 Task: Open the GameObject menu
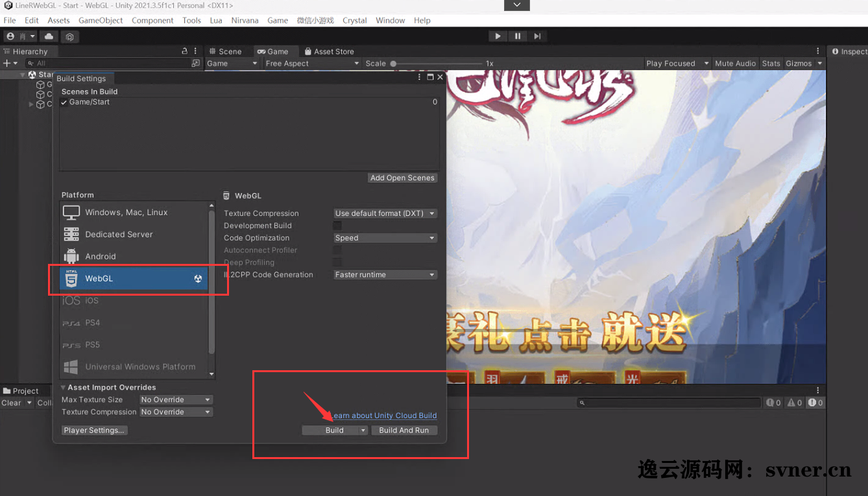tap(101, 20)
